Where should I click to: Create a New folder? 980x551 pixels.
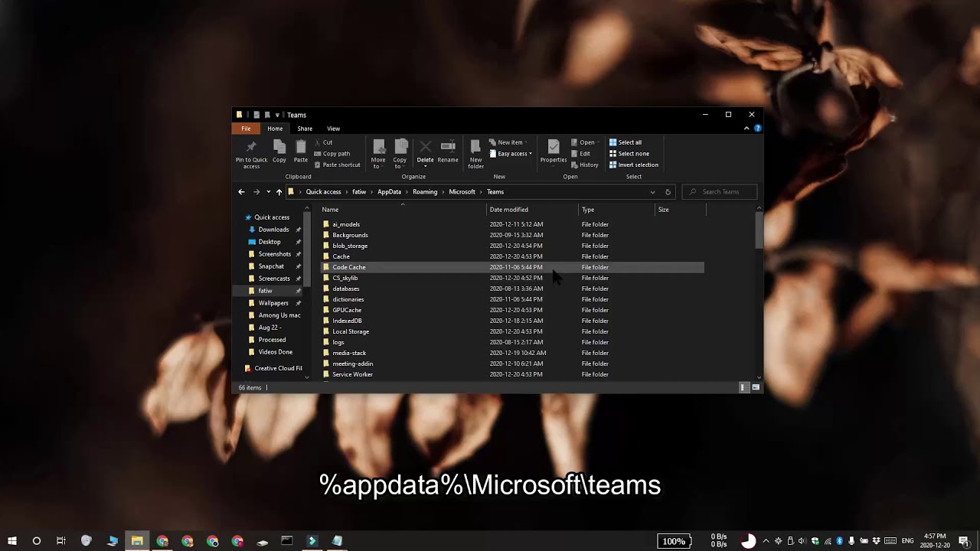pos(475,154)
